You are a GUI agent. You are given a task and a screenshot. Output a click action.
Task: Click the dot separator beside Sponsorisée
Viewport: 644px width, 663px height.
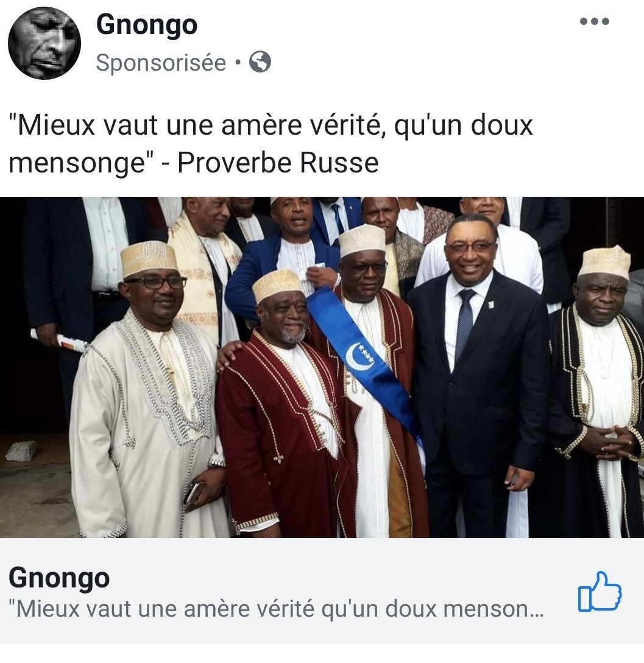(238, 63)
